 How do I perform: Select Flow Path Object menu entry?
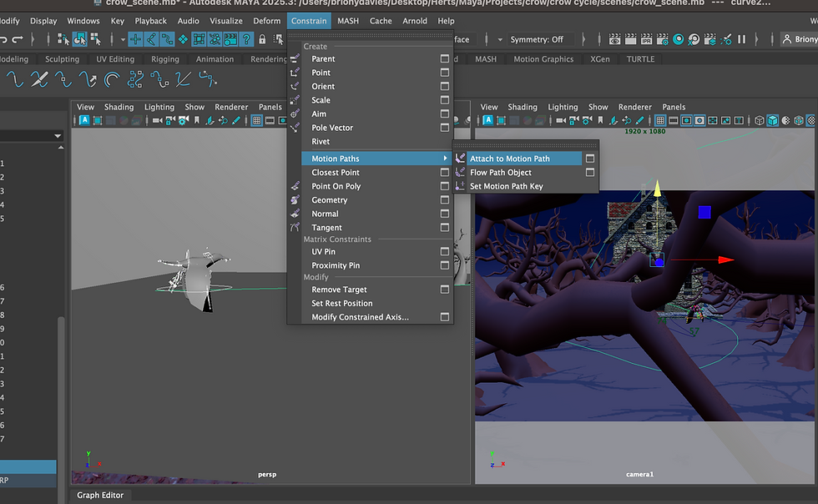[x=500, y=173]
